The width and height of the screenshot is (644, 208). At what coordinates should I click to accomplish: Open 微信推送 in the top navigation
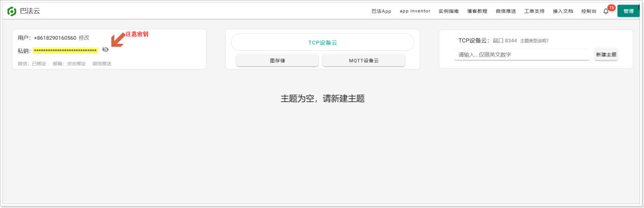pos(506,11)
